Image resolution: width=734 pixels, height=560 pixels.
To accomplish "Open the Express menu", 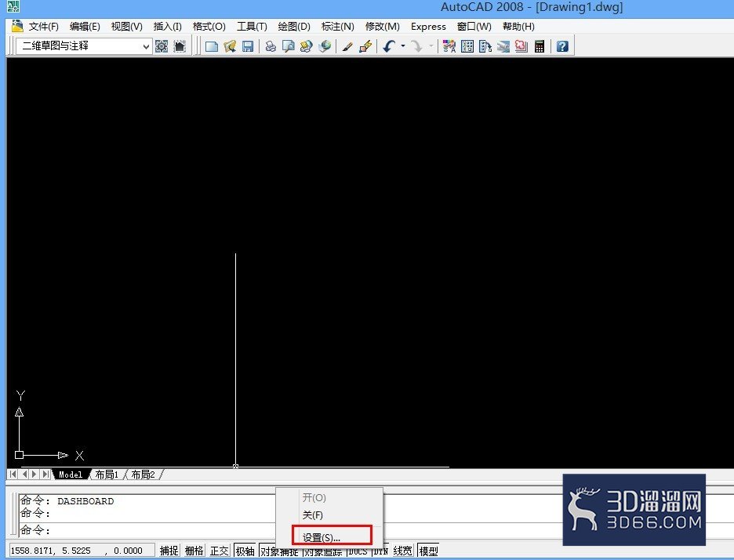I will point(428,26).
